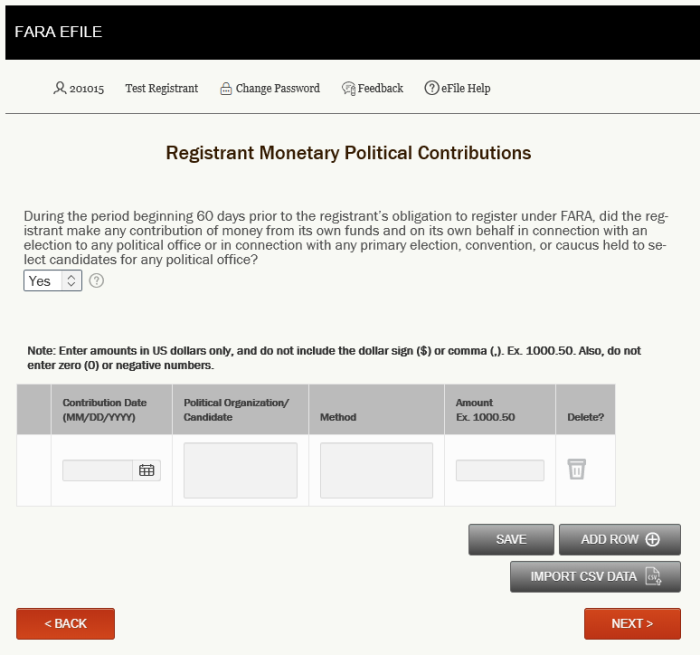This screenshot has height=655, width=700.
Task: Click the eFile Help question icon
Action: 431,88
